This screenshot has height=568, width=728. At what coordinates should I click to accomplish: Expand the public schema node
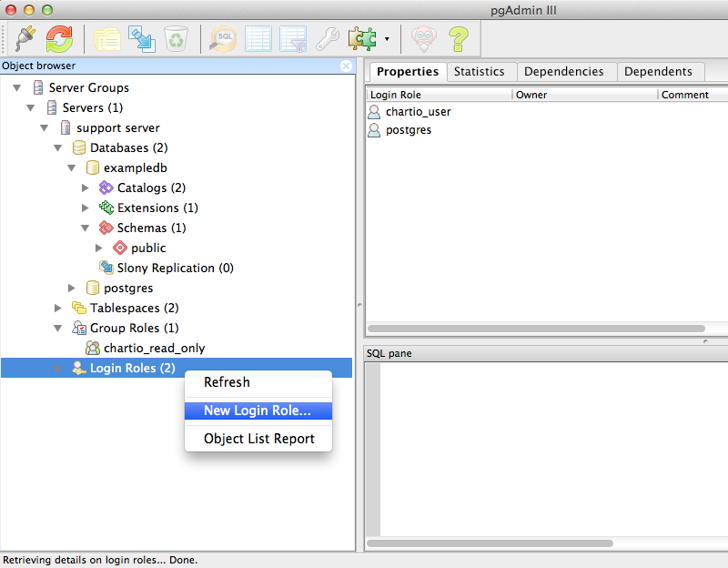(x=99, y=248)
